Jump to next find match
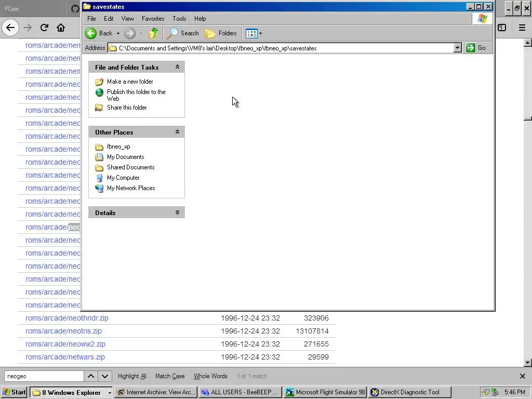 click(105, 376)
